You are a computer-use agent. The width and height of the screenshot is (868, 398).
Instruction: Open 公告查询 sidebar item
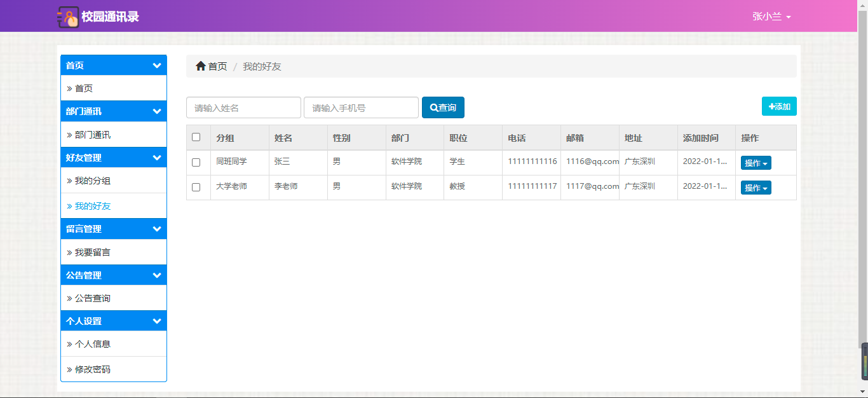coord(114,298)
